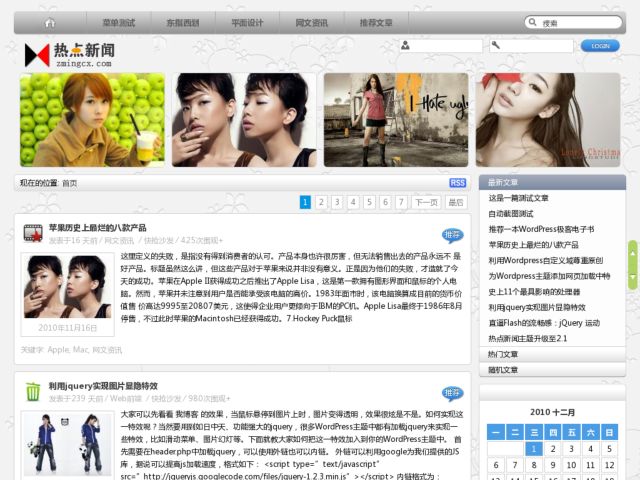
Task: Open article title 苹果历史上最烂的八款产品
Action: (98, 228)
